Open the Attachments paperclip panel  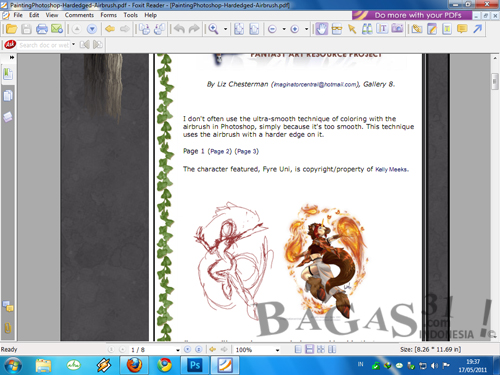click(8, 328)
